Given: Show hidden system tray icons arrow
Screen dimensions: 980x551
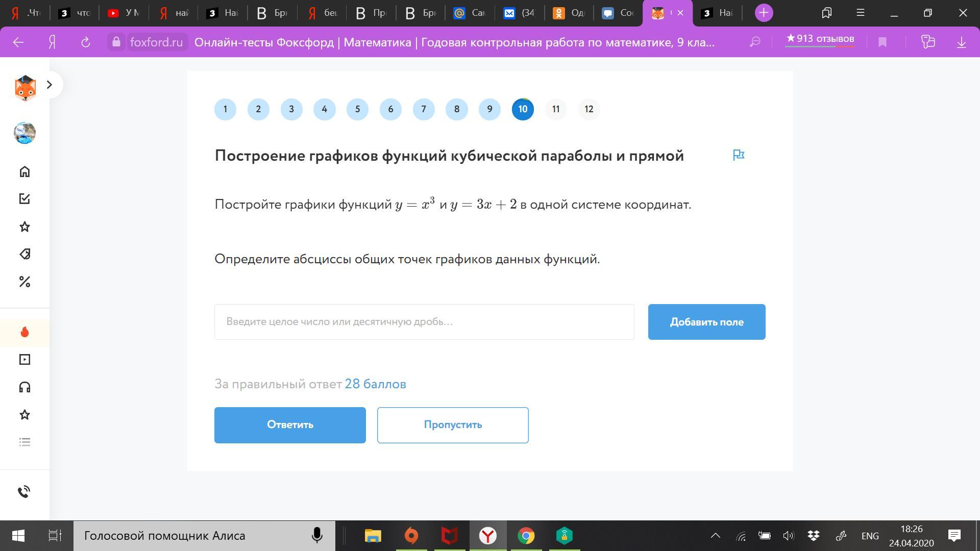Looking at the screenshot, I should point(716,536).
